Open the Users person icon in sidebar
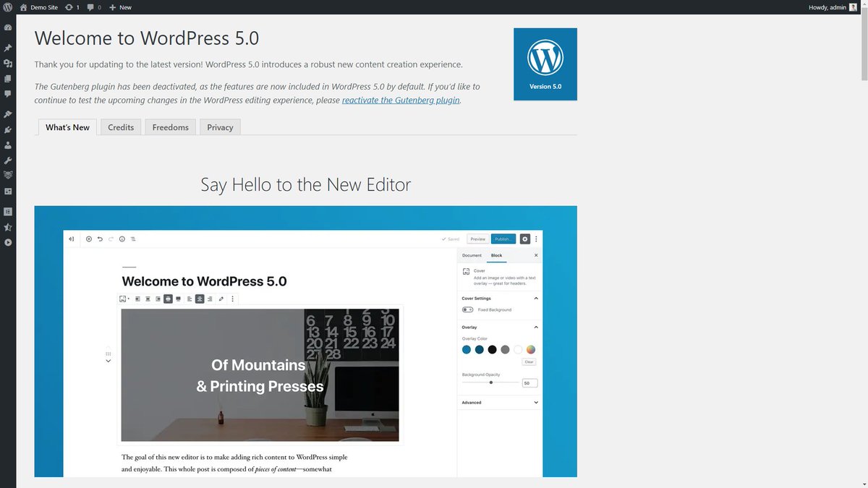Viewport: 868px width, 488px height. pyautogui.click(x=8, y=145)
